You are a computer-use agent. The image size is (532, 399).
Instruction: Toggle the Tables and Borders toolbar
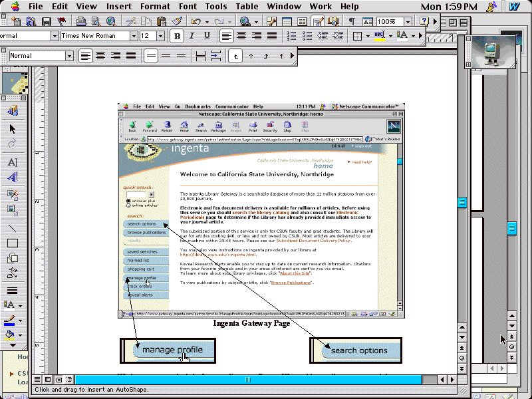point(271,22)
